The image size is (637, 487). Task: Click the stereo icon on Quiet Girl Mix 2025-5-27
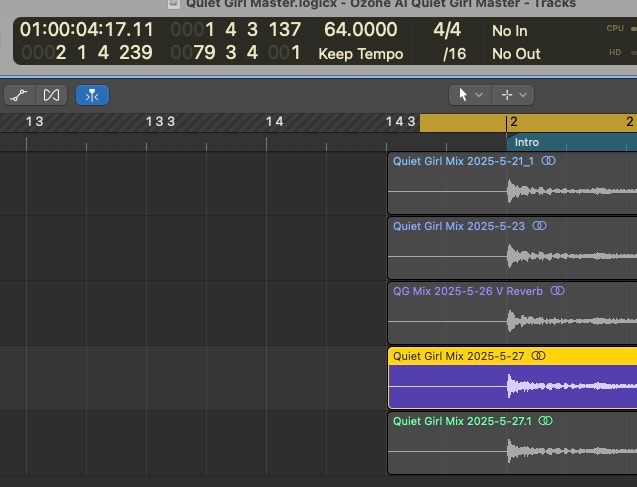click(x=539, y=356)
